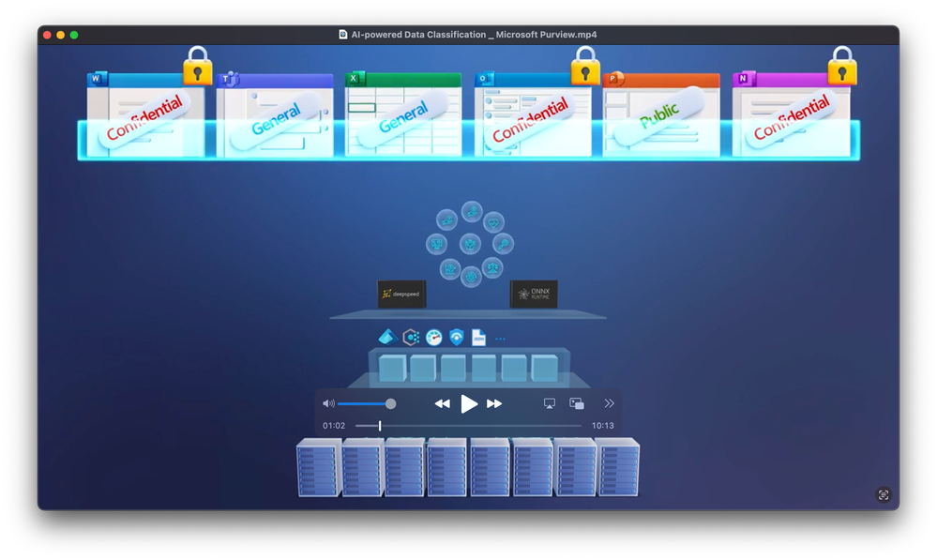
Task: Enter full screen with the green button
Action: pos(74,35)
